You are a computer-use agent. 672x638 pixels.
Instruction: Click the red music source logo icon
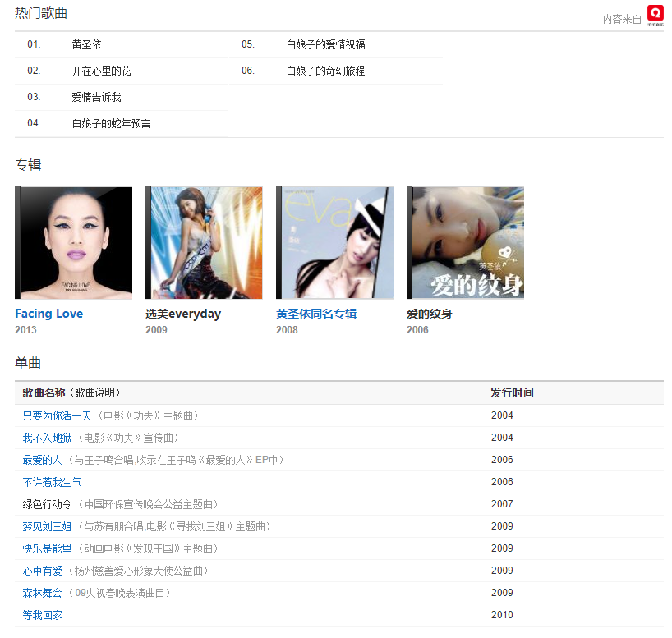(x=655, y=14)
